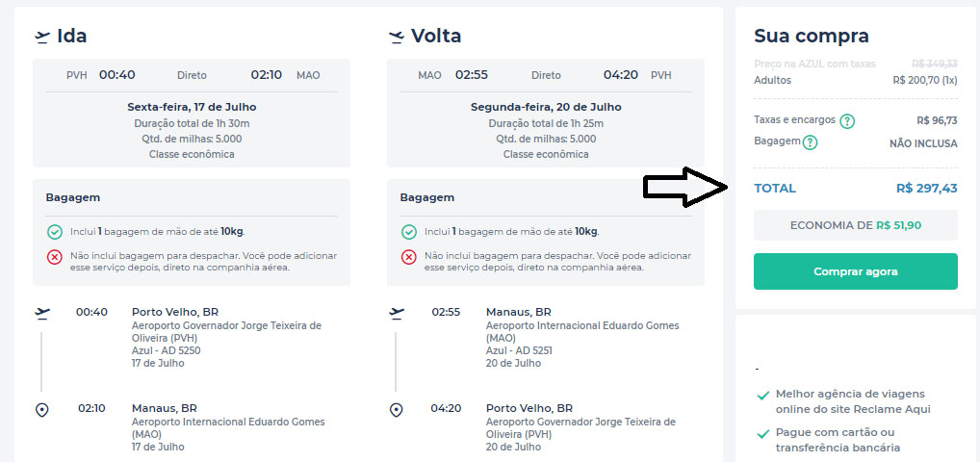Click the help icon beside Bagagem
Screen dimensions: 980x462
click(x=811, y=142)
